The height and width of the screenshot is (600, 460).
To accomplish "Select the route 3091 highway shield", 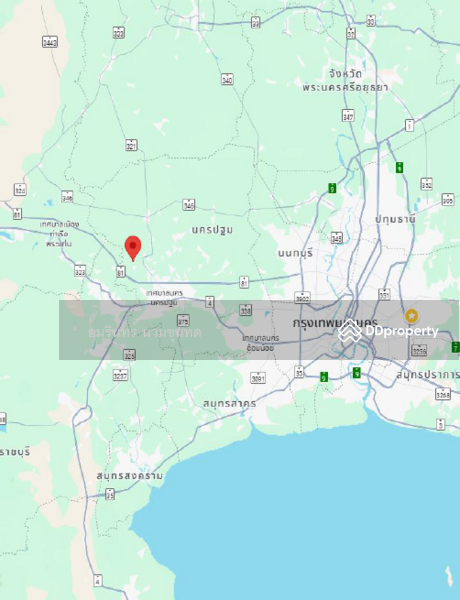I will (x=258, y=378).
